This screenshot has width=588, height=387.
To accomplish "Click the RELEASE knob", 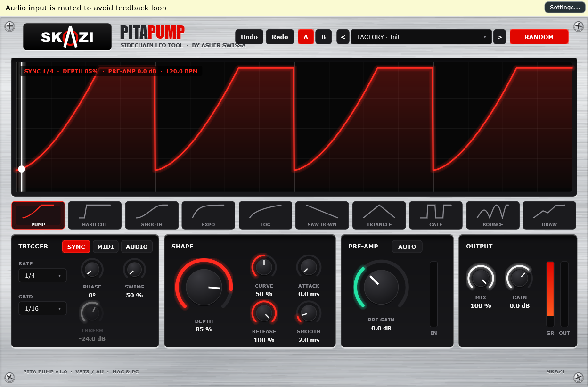I will click(x=264, y=313).
